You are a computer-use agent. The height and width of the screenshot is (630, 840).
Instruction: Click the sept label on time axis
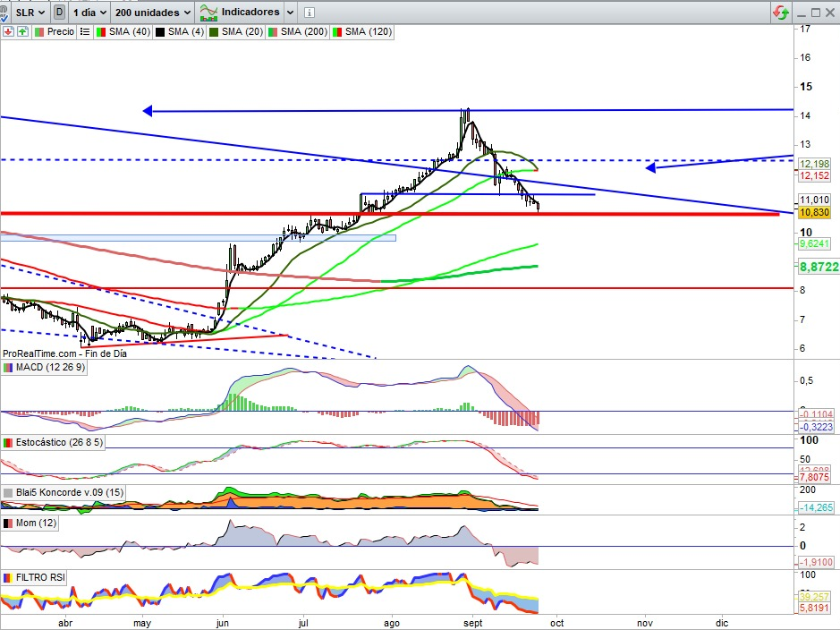473,623
